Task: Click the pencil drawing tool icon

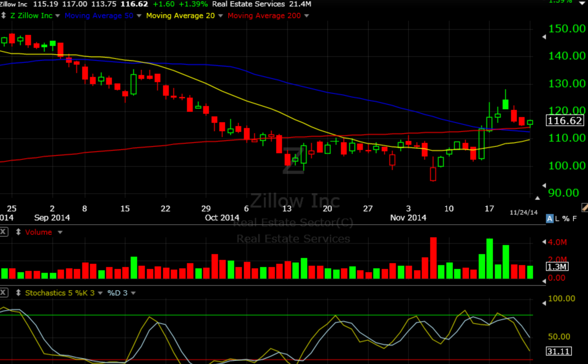Action: pos(584,208)
